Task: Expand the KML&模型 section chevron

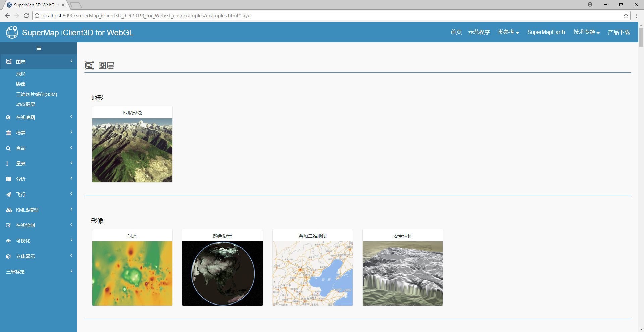Action: tap(71, 209)
